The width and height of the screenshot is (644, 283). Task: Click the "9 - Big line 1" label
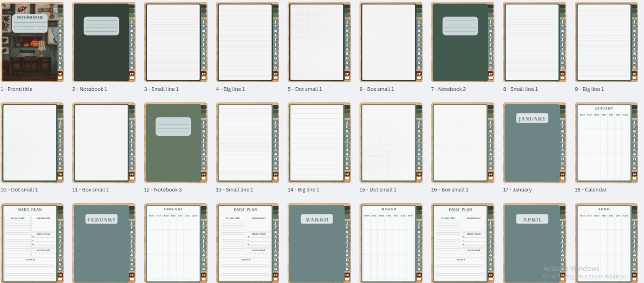point(589,89)
